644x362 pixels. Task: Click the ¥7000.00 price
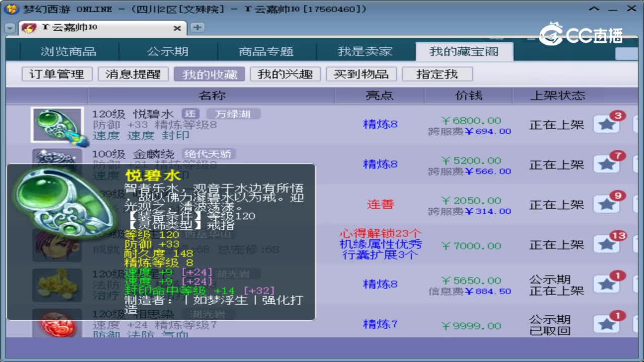(471, 246)
